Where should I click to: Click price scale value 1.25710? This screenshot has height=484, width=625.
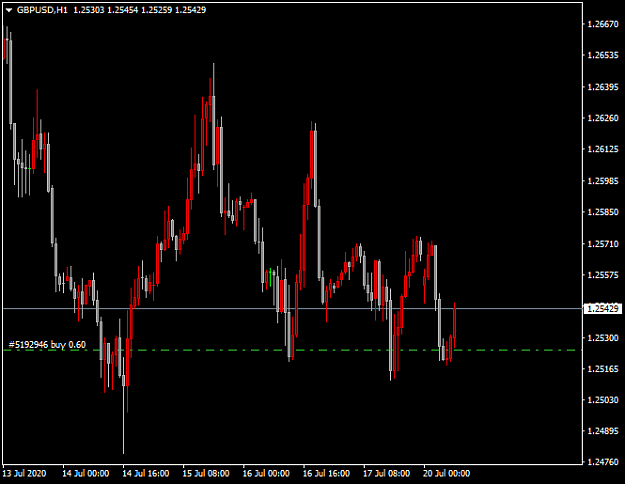point(603,244)
